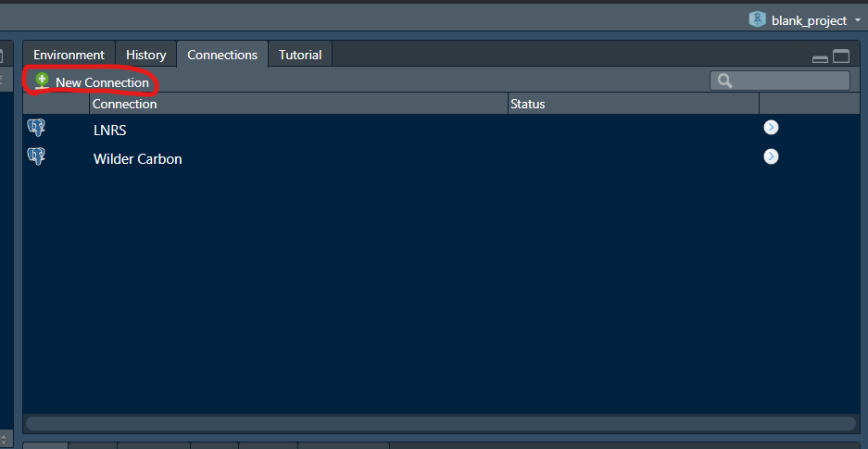Open the Tutorial tab
The image size is (868, 449).
300,55
